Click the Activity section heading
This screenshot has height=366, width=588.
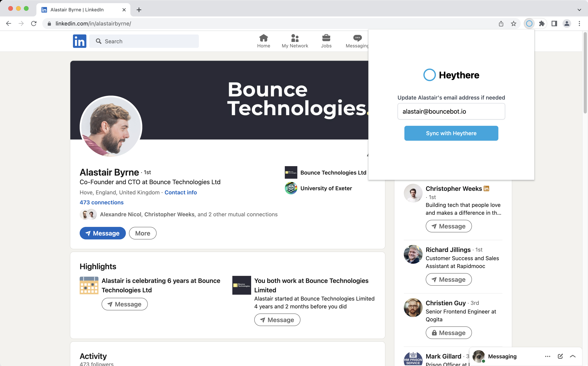(93, 356)
